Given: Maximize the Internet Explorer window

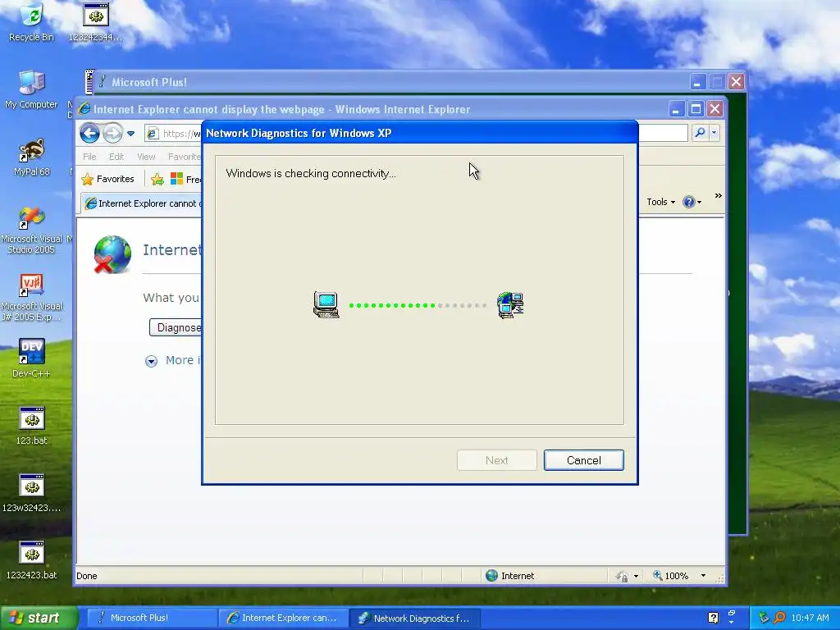Looking at the screenshot, I should click(696, 109).
